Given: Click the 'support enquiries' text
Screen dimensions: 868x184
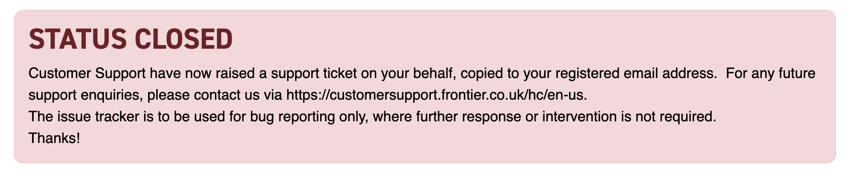Looking at the screenshot, I should point(86,95).
